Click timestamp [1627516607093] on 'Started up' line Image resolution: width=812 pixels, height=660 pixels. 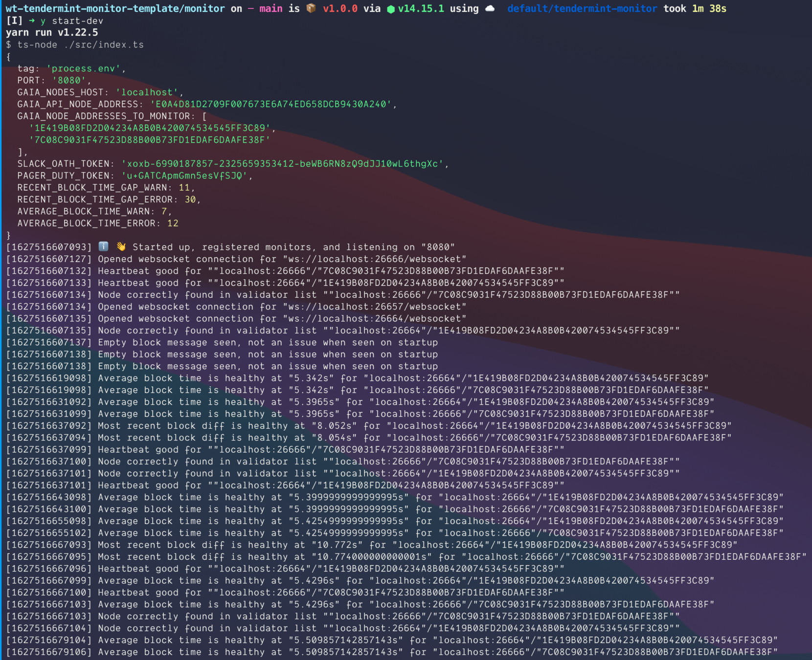pyautogui.click(x=49, y=247)
